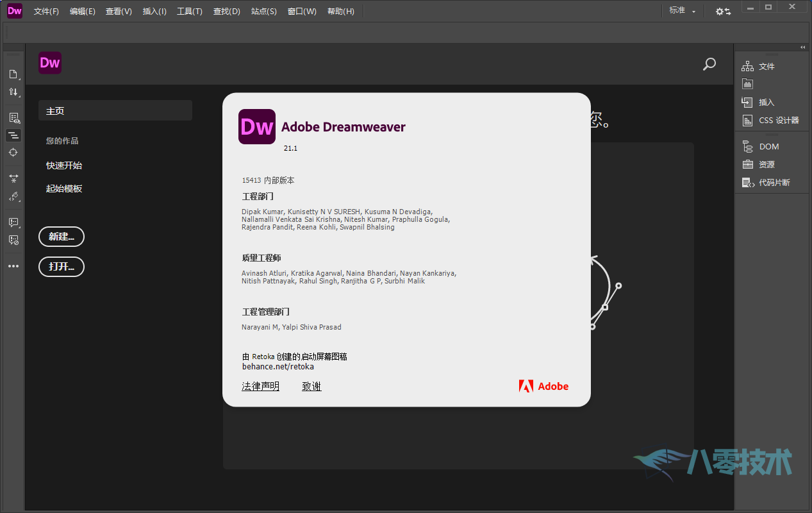Open the 法律声明 link in the About dialog
This screenshot has width=812, height=513.
(x=260, y=386)
